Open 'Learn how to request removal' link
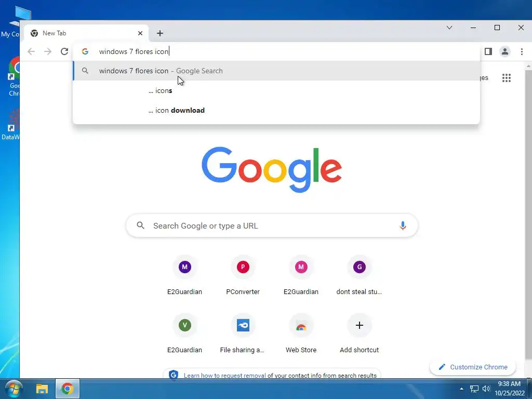The width and height of the screenshot is (532, 399). [x=224, y=376]
